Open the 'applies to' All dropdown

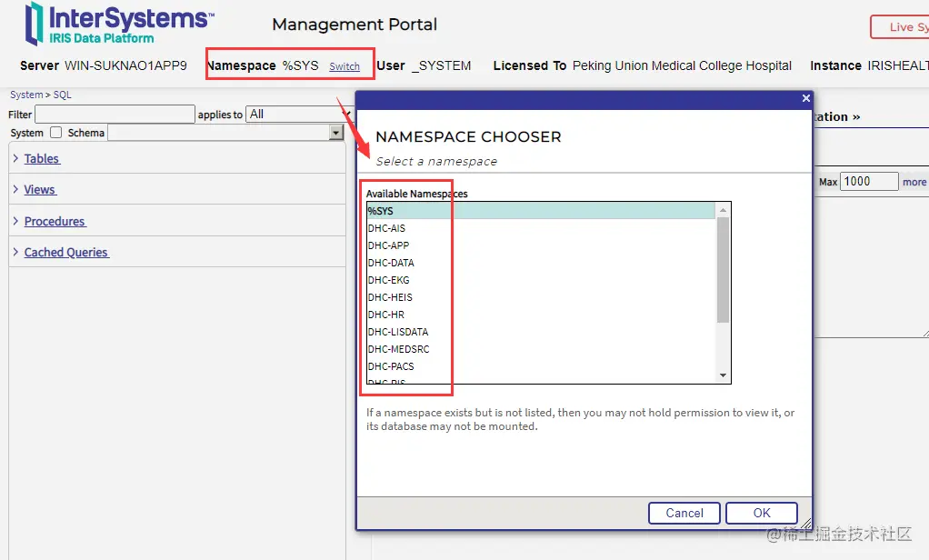[299, 114]
